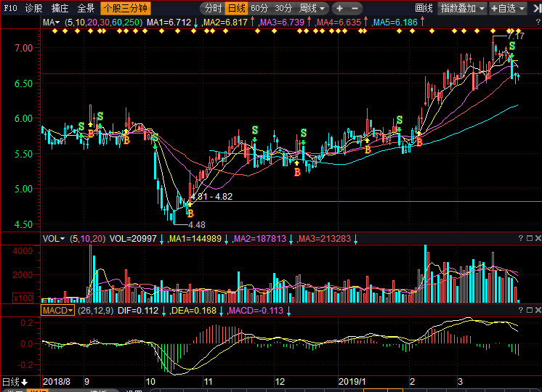Click the green S sell marker at peak 7.17
Image resolution: width=542 pixels, height=392 pixels.
pos(512,46)
